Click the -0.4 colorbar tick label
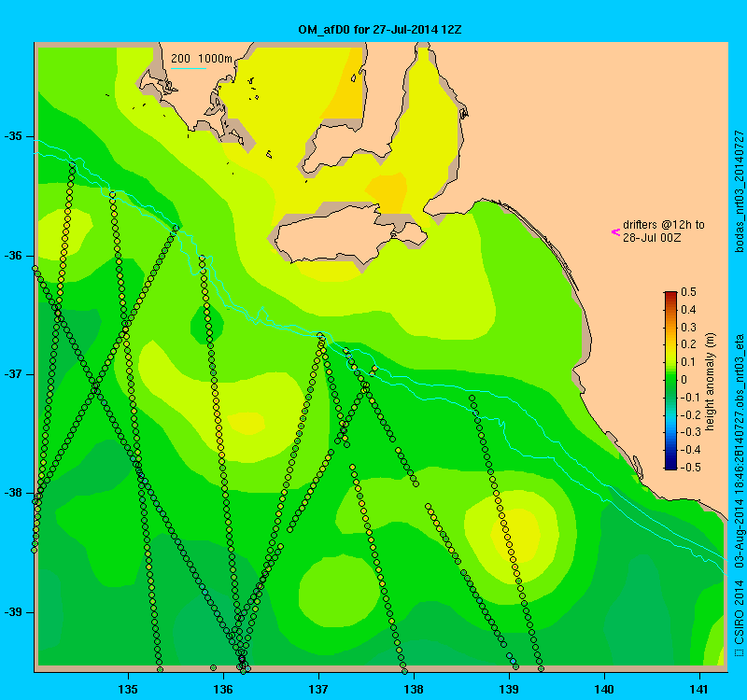Screen dimensions: 747x700 click(x=691, y=450)
